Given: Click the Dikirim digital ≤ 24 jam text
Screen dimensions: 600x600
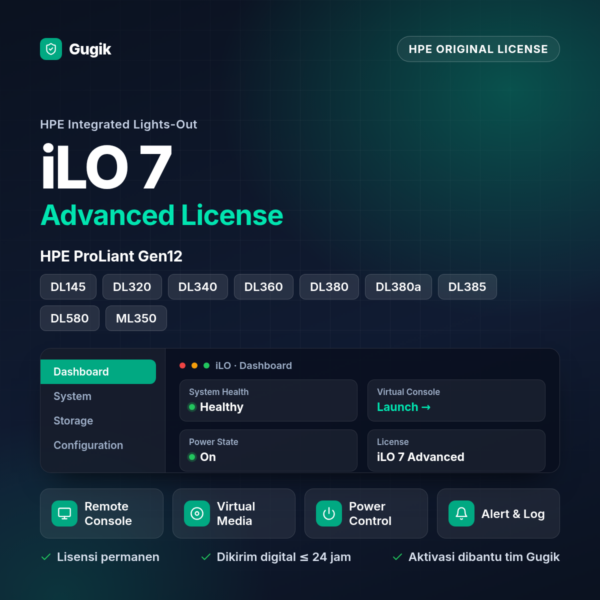Looking at the screenshot, I should pos(284,557).
